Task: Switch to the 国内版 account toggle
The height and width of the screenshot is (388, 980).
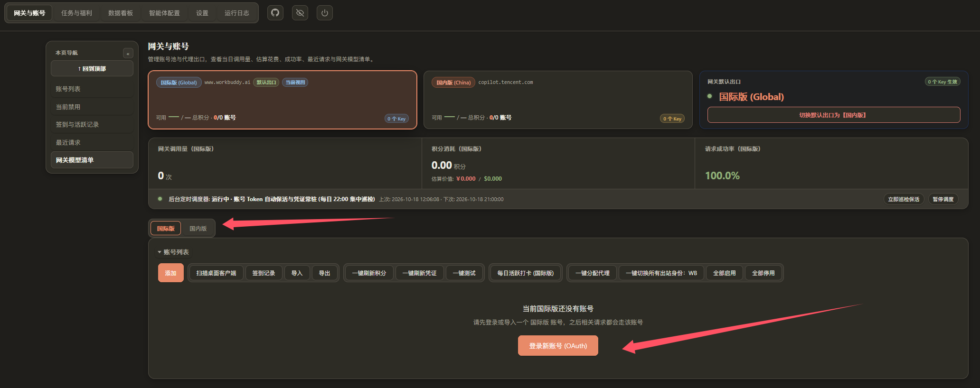Action: [198, 229]
